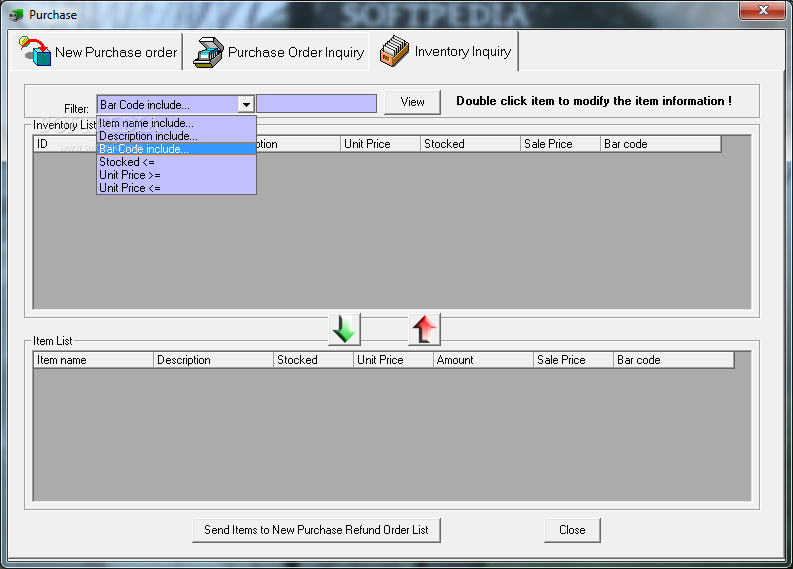This screenshot has width=793, height=569.
Task: Click Inventory List Bar code column header
Action: [660, 144]
